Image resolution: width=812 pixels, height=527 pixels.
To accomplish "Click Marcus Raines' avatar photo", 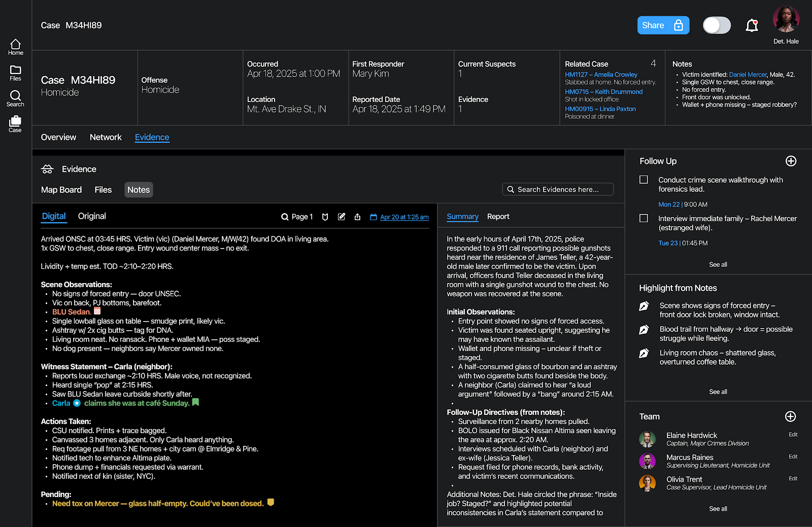I will (x=647, y=461).
